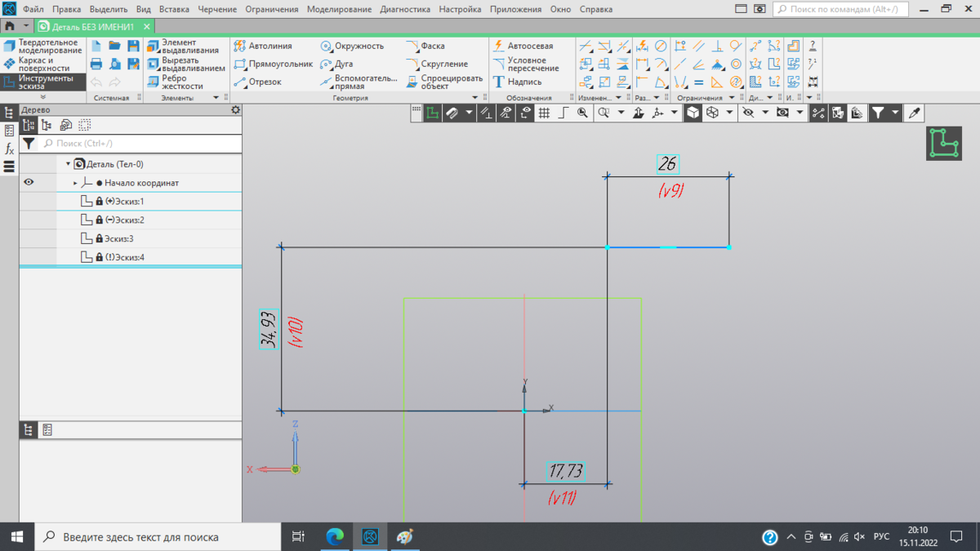Open Microsoft Edge from taskbar
The image size is (980, 551).
(335, 536)
